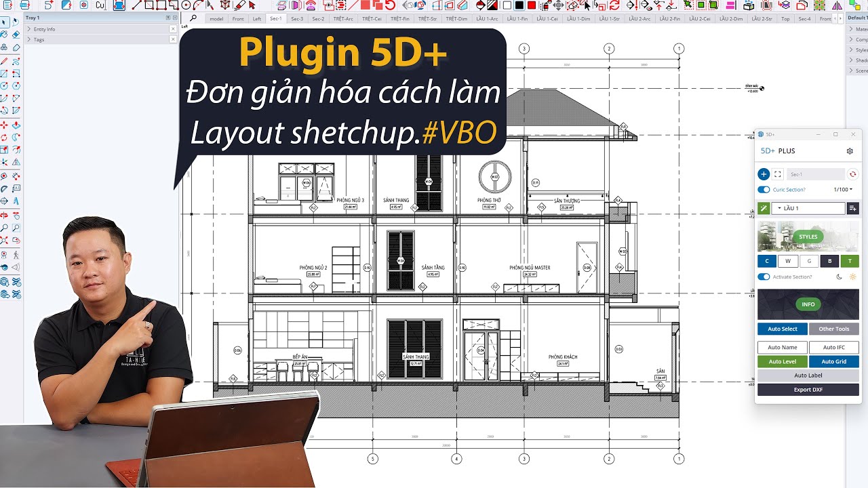Select the Zoom magnifier tool
The width and height of the screenshot is (868, 488).
[4, 229]
